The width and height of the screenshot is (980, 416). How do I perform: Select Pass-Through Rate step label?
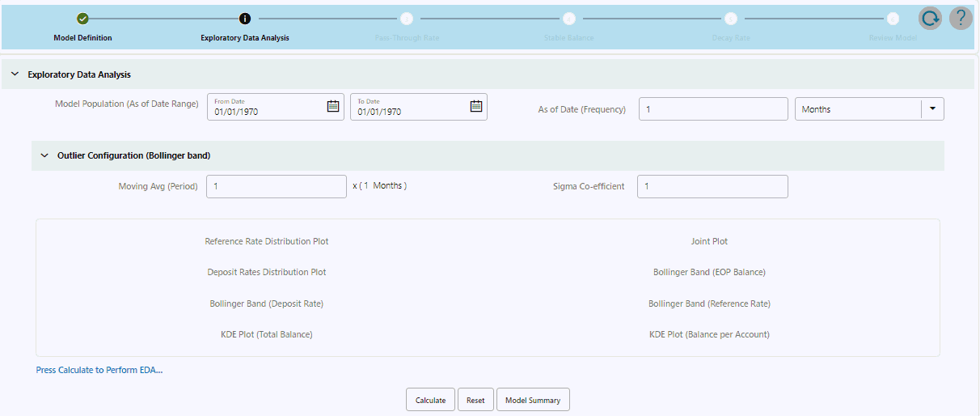pyautogui.click(x=407, y=38)
